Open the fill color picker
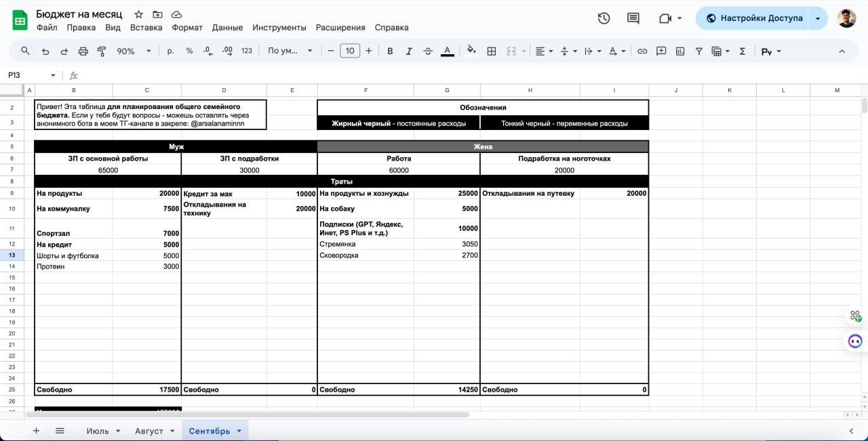The height and width of the screenshot is (441, 868). point(472,51)
